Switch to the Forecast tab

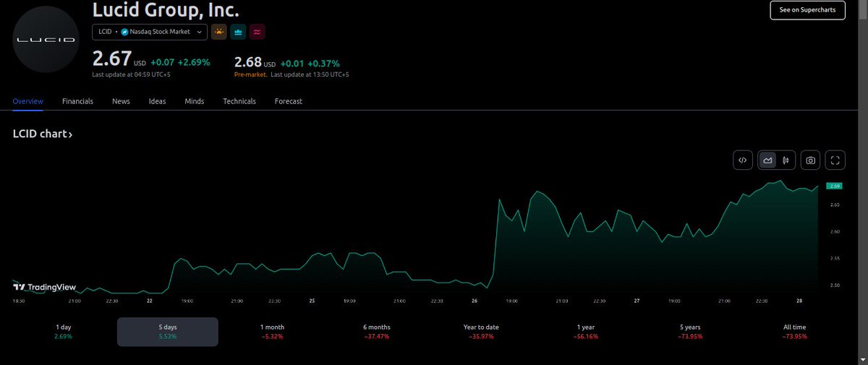click(289, 101)
